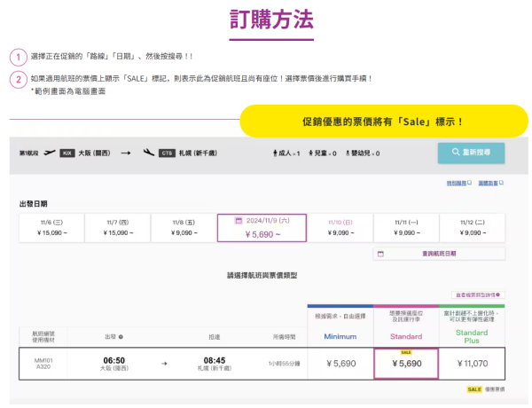Viewport: 532px width, 408px height.
Task: Click the infant passenger icon 嬰幼兒×0
Action: click(348, 153)
